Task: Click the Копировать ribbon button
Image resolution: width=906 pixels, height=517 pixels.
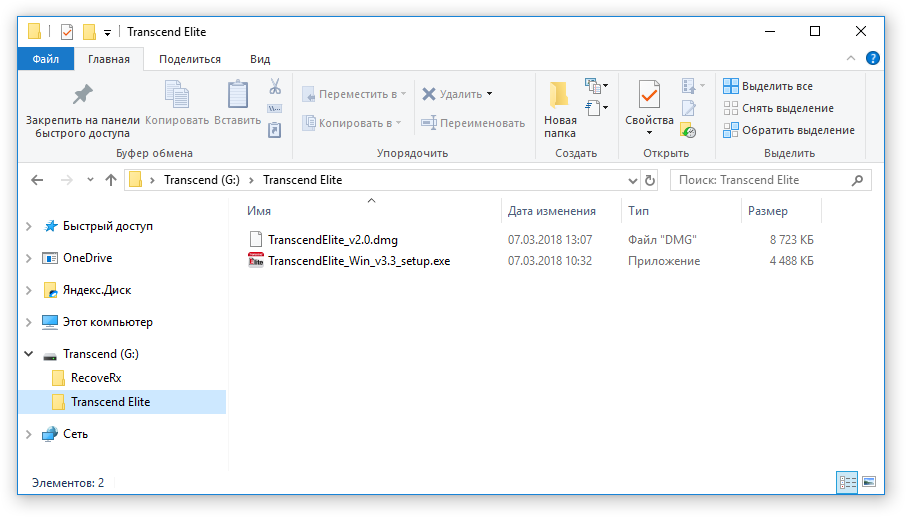Action: [x=177, y=103]
